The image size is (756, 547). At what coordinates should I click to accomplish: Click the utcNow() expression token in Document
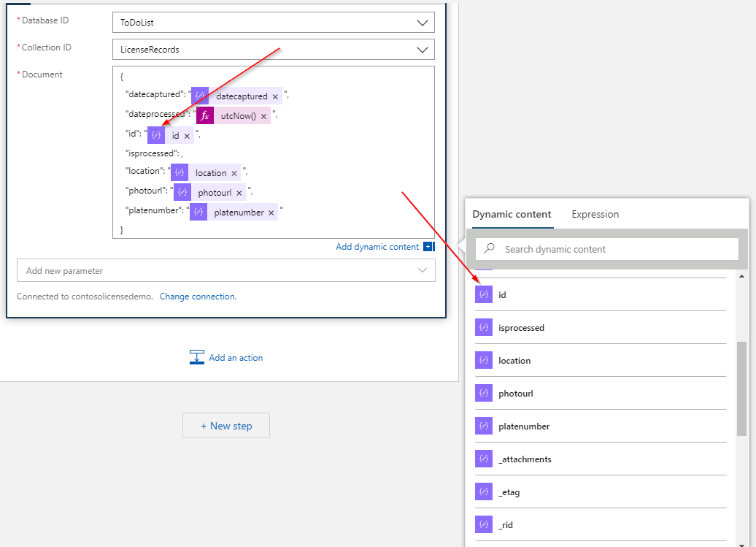tap(238, 116)
